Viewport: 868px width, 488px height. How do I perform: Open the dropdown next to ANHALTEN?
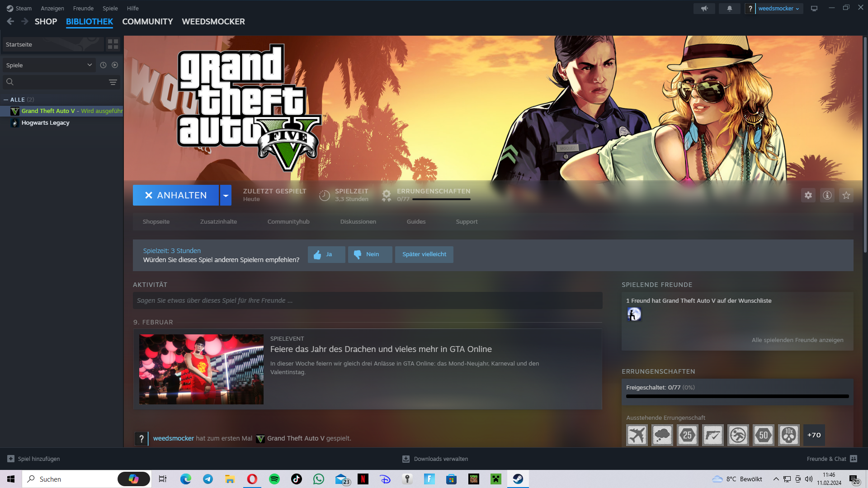[x=226, y=195]
